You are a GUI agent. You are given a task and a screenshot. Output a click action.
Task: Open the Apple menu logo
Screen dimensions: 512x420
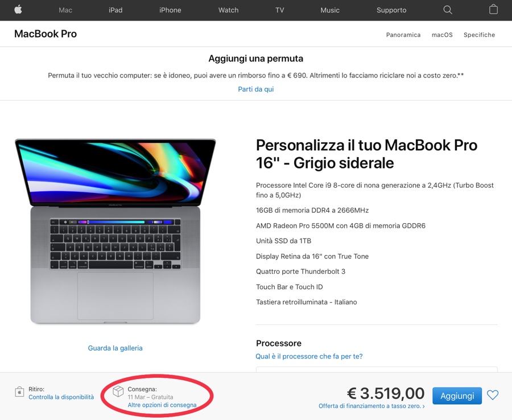click(17, 10)
